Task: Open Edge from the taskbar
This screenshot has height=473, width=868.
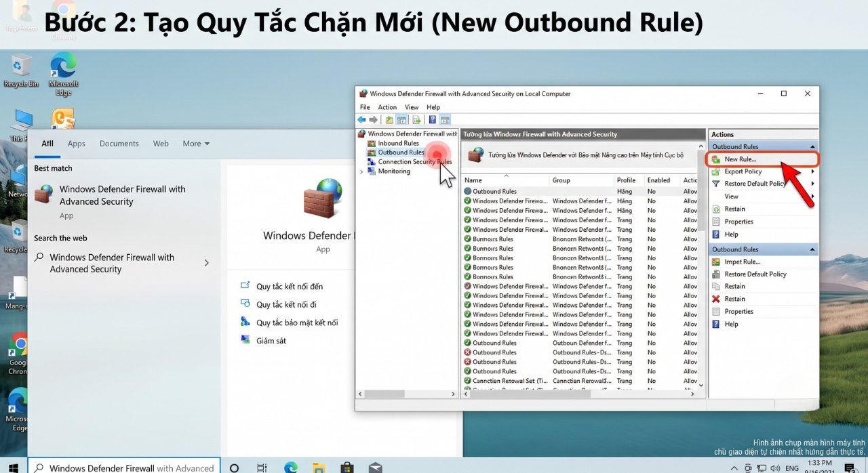Action: pos(291,468)
